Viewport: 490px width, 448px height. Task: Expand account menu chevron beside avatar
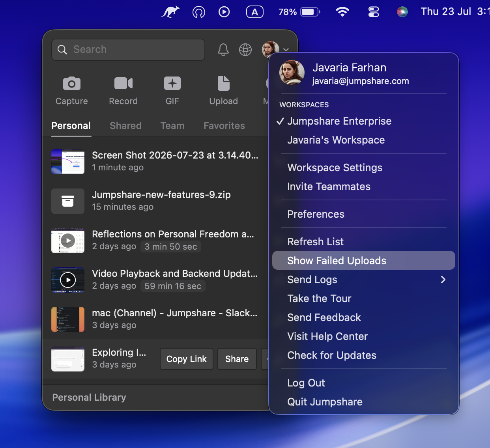pos(286,50)
